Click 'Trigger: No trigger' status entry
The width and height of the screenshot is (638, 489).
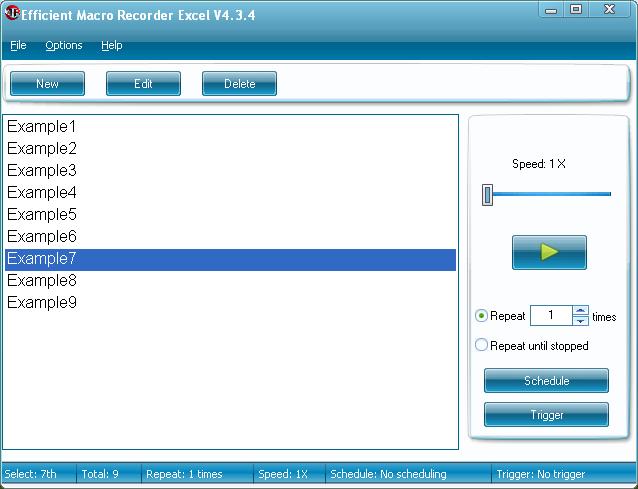coord(540,474)
